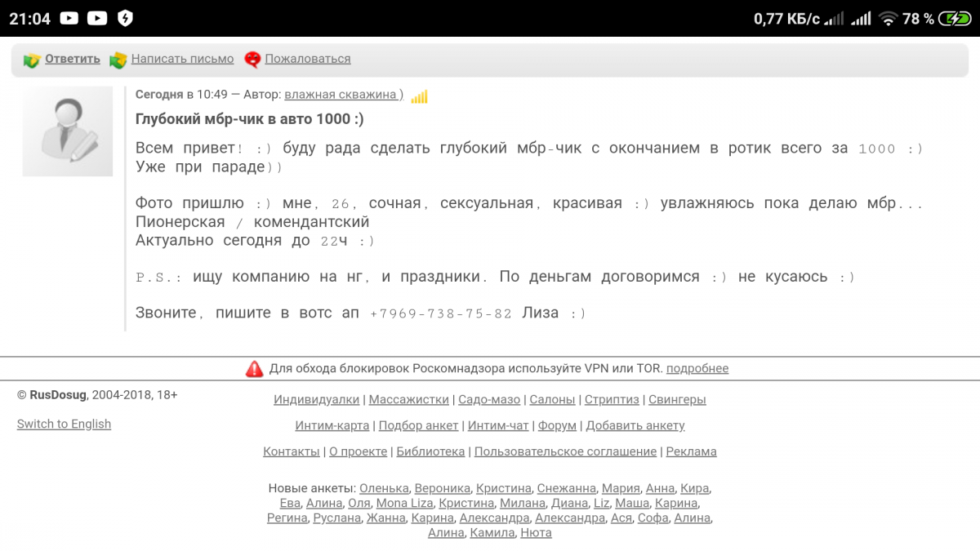The image size is (980, 551).
Task: Open the post author's avatar image
Action: [x=68, y=131]
